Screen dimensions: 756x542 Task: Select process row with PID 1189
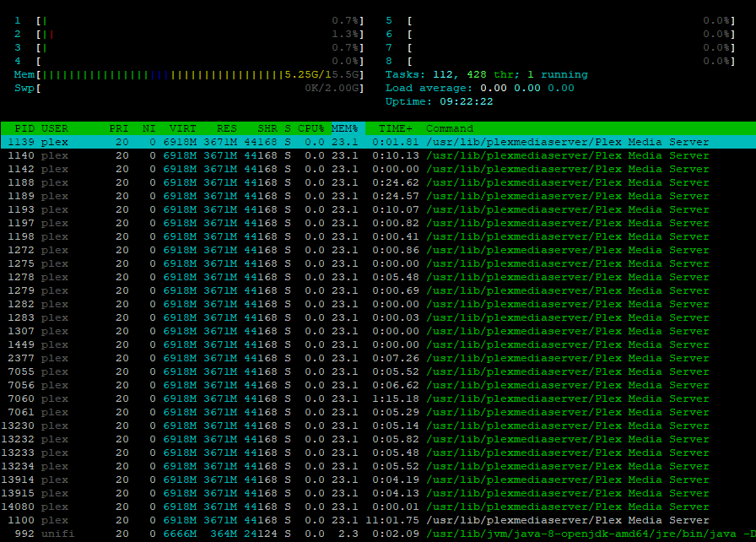coord(378,196)
